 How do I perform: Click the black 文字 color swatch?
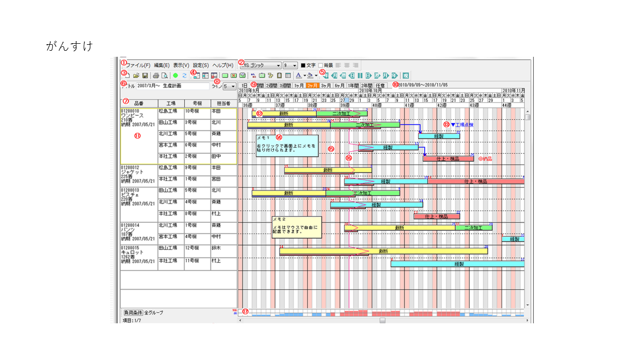coord(303,65)
